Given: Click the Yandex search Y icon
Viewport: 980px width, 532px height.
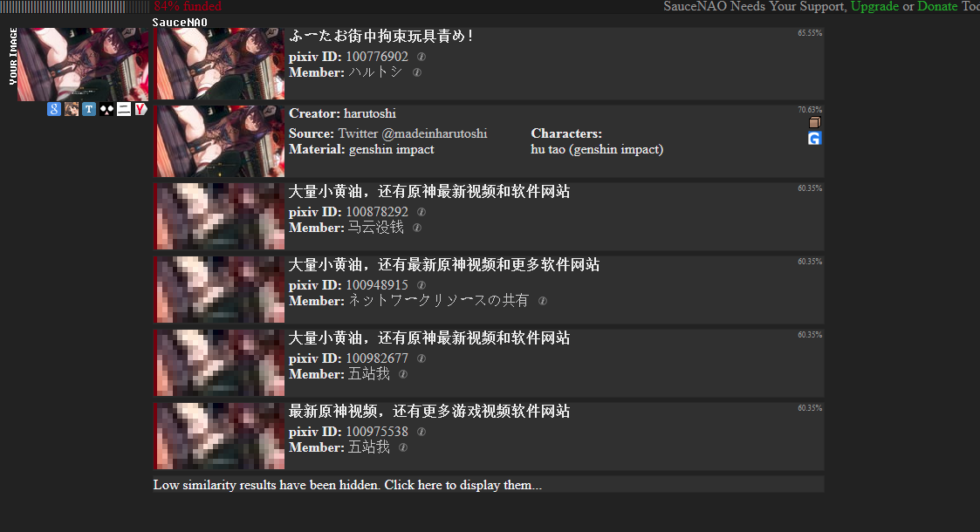Looking at the screenshot, I should coord(141,109).
